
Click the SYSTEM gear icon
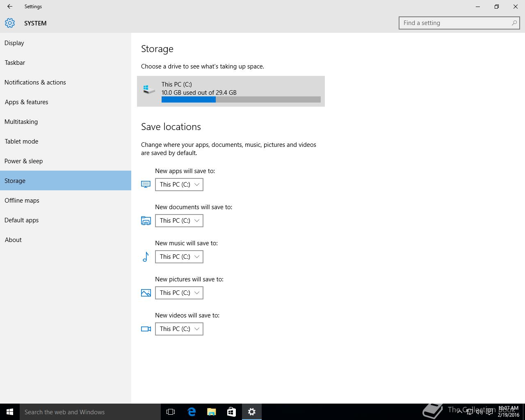(x=10, y=23)
